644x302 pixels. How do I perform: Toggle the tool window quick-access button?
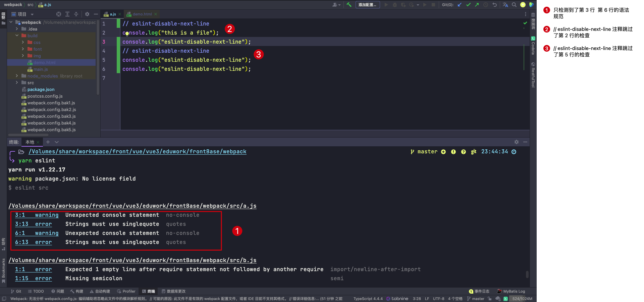(4, 299)
